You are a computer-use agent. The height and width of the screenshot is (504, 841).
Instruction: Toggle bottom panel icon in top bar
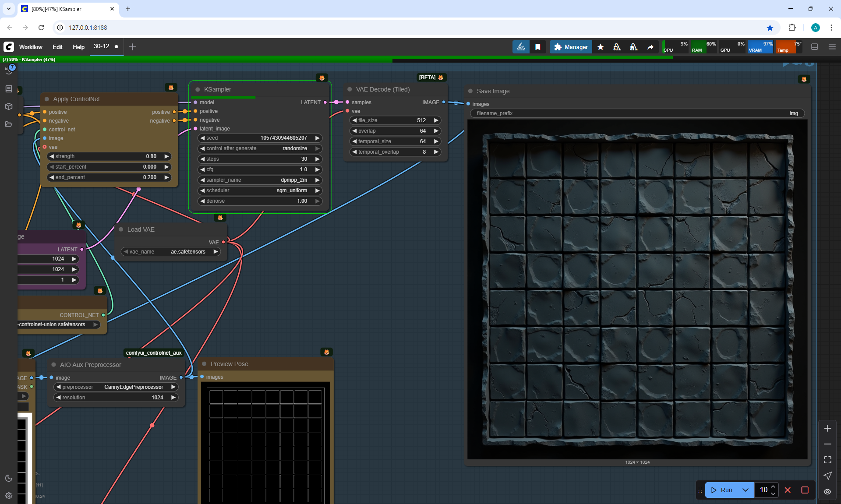(814, 47)
